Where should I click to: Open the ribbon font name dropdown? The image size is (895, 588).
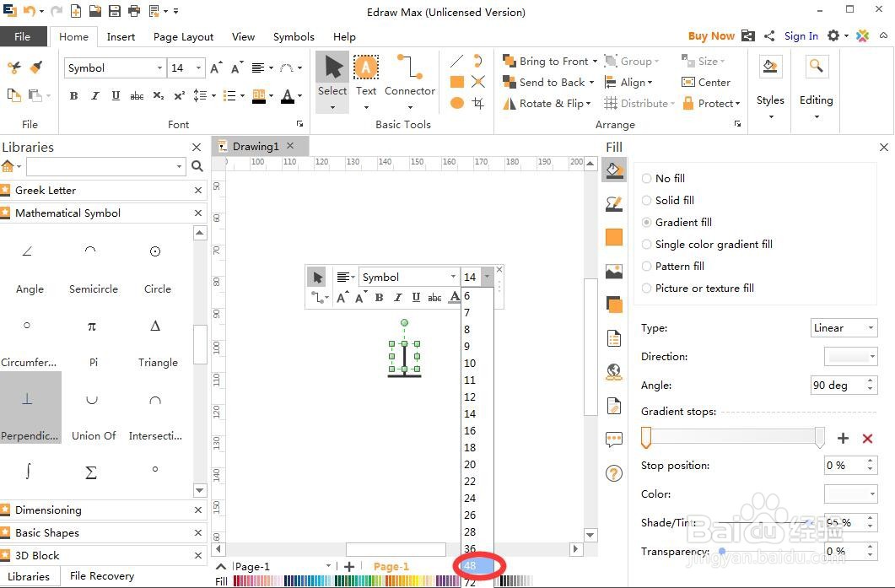[x=159, y=68]
